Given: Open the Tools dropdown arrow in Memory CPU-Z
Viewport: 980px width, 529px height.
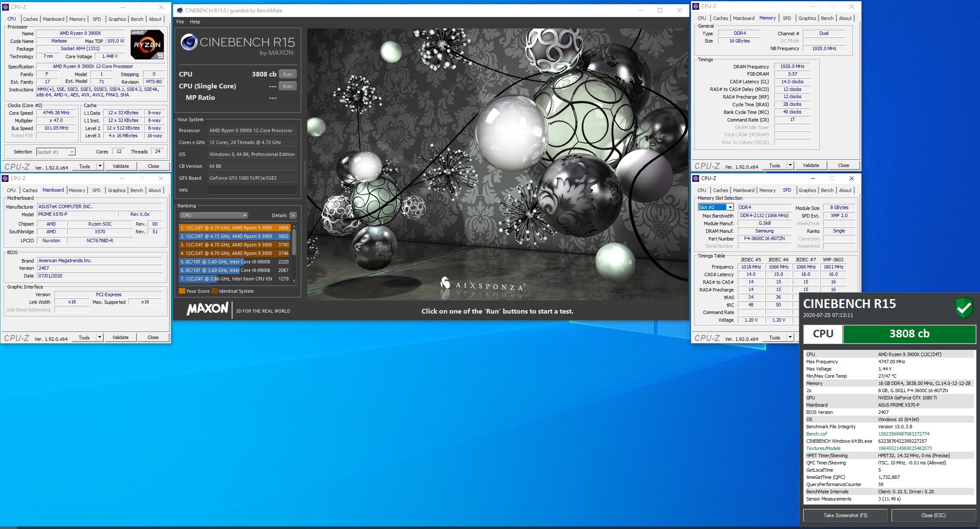Looking at the screenshot, I should pos(790,165).
